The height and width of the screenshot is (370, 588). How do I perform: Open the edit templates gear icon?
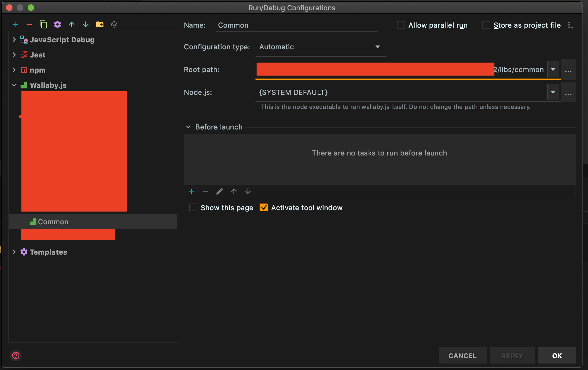tap(57, 25)
